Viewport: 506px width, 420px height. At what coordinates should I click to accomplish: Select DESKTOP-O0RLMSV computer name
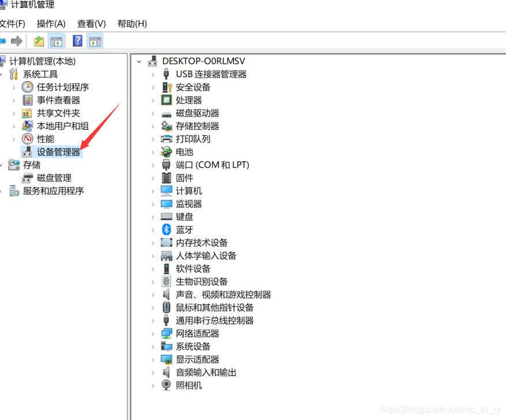click(203, 61)
